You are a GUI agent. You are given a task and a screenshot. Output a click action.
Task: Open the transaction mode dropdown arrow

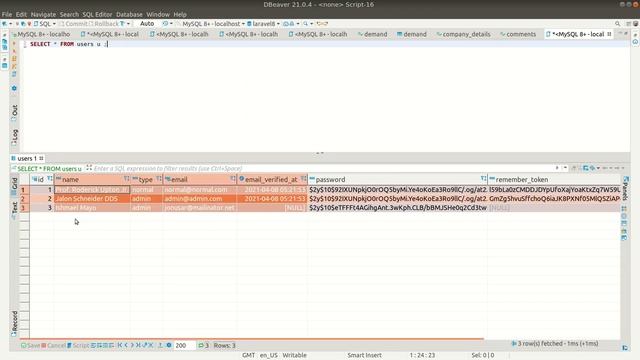tap(128, 24)
